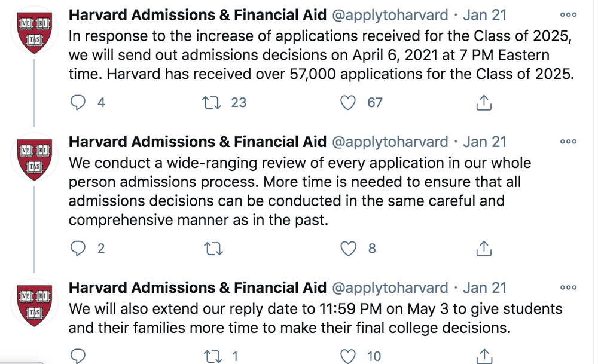Click Harvard shield avatar on the first tweet
The image size is (598, 364).
pyautogui.click(x=33, y=33)
